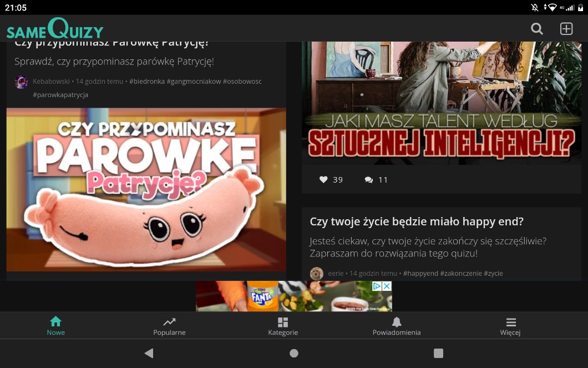Open comments bubble icon showing 11
Screen dimensions: 588x368
coord(369,180)
